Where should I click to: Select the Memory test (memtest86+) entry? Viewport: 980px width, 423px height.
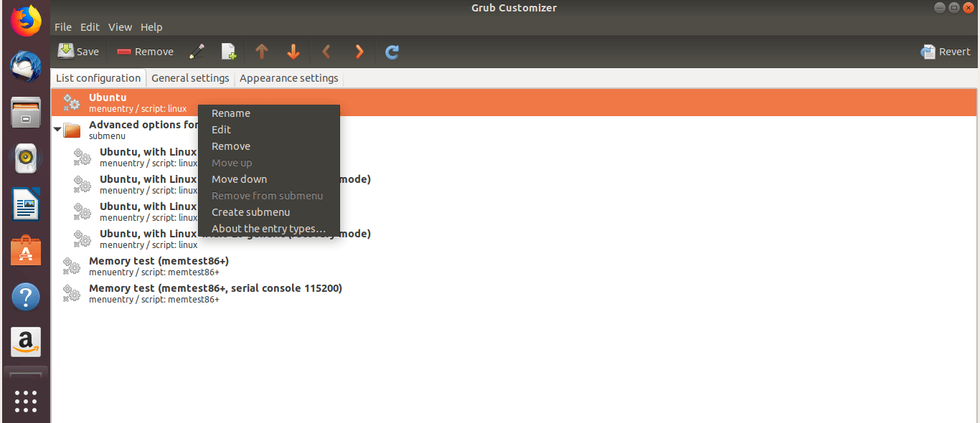pyautogui.click(x=514, y=266)
